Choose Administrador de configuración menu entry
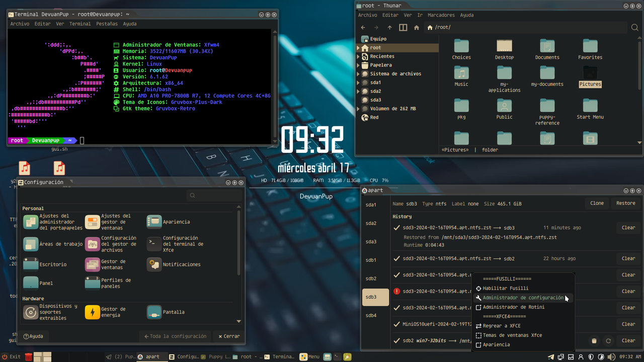 pyautogui.click(x=523, y=298)
